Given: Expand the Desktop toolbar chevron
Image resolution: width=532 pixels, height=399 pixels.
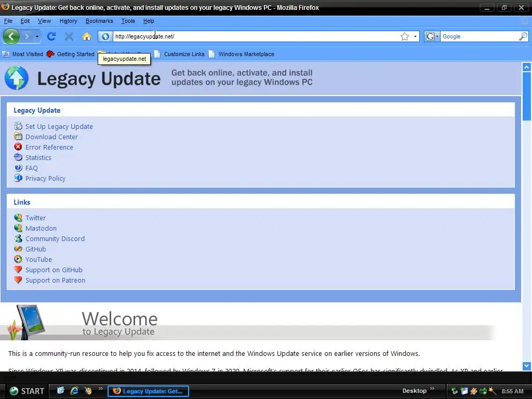Looking at the screenshot, I should click(x=432, y=389).
